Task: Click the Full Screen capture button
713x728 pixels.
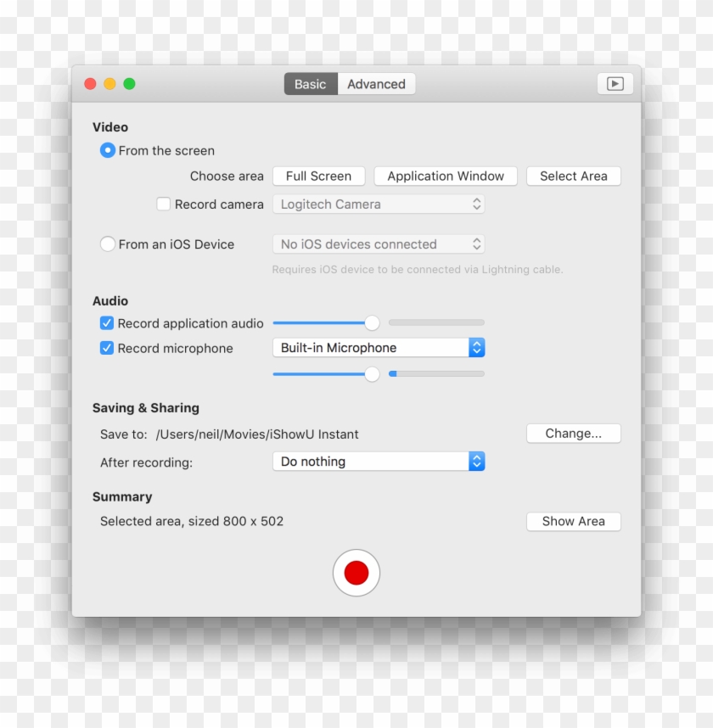Action: [318, 176]
